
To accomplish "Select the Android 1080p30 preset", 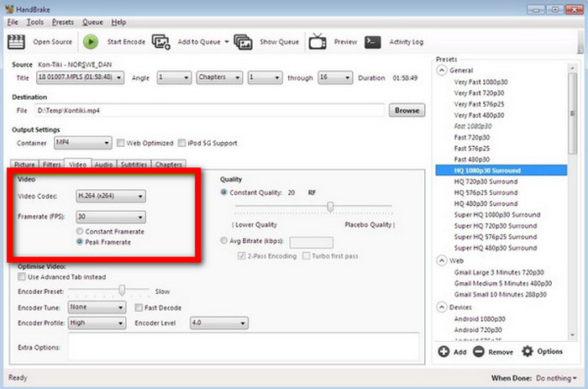I will [x=480, y=319].
